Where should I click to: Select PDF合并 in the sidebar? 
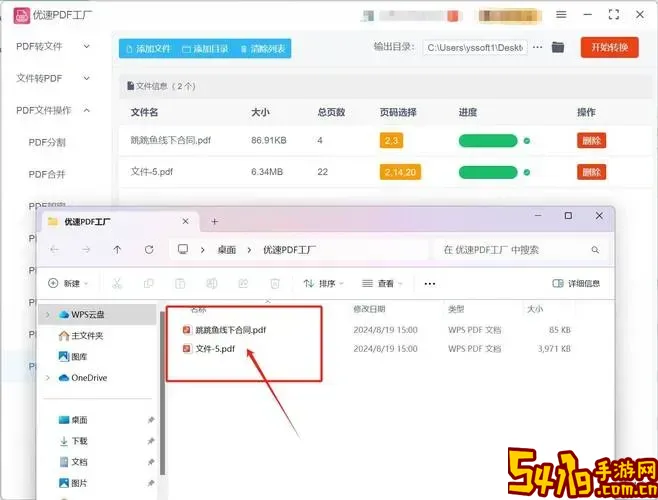coord(47,174)
